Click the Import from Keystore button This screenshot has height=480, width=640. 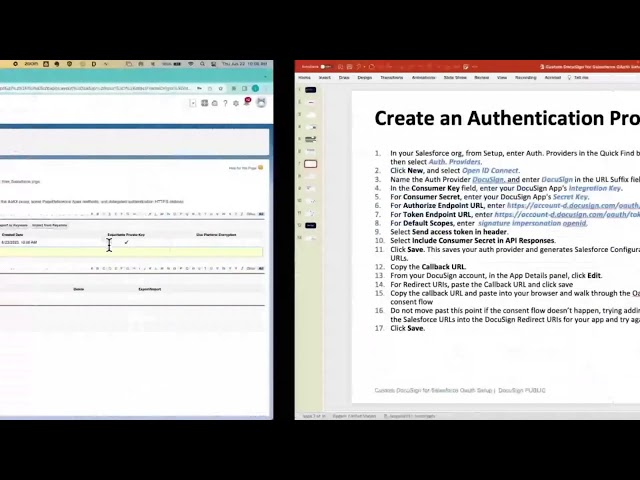(x=49, y=225)
